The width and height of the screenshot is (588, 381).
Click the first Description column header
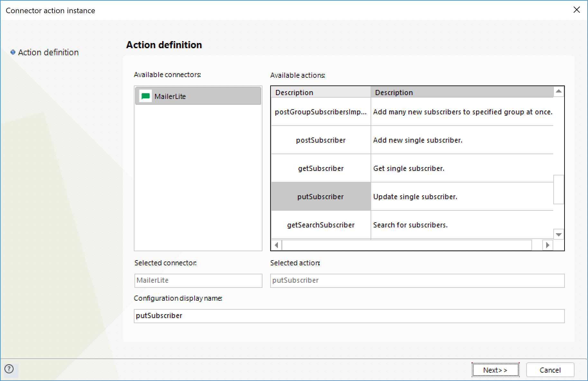pyautogui.click(x=321, y=92)
